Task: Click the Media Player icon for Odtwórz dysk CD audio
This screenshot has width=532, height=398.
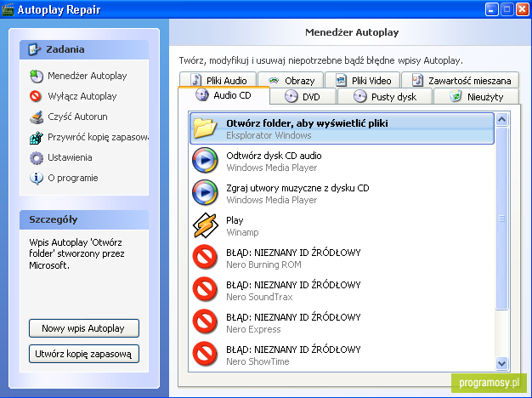Action: coord(205,160)
